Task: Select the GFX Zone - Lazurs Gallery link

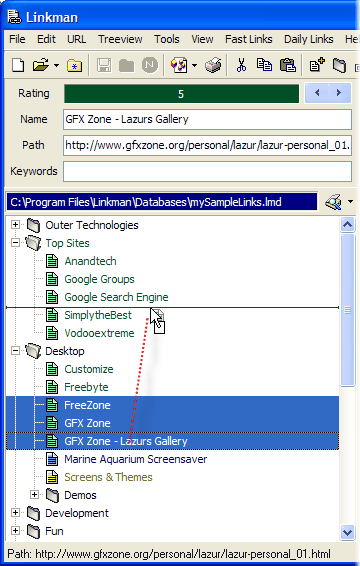Action: pyautogui.click(x=126, y=441)
